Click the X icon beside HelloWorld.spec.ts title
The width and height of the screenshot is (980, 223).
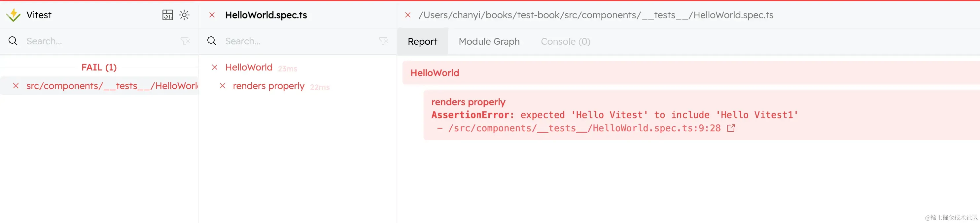coord(212,15)
